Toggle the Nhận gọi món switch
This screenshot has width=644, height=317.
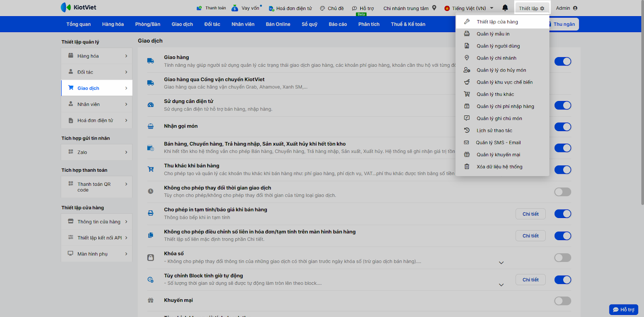563,127
